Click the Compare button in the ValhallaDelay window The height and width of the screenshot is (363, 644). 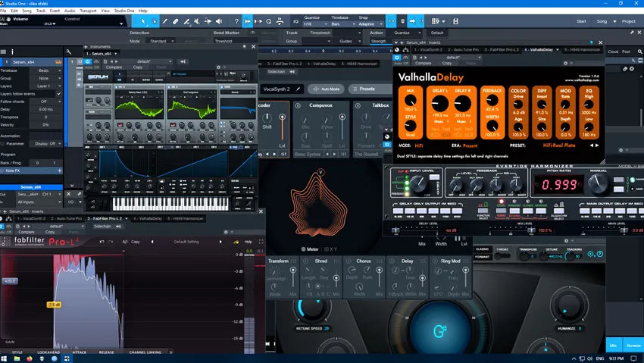[423, 63]
